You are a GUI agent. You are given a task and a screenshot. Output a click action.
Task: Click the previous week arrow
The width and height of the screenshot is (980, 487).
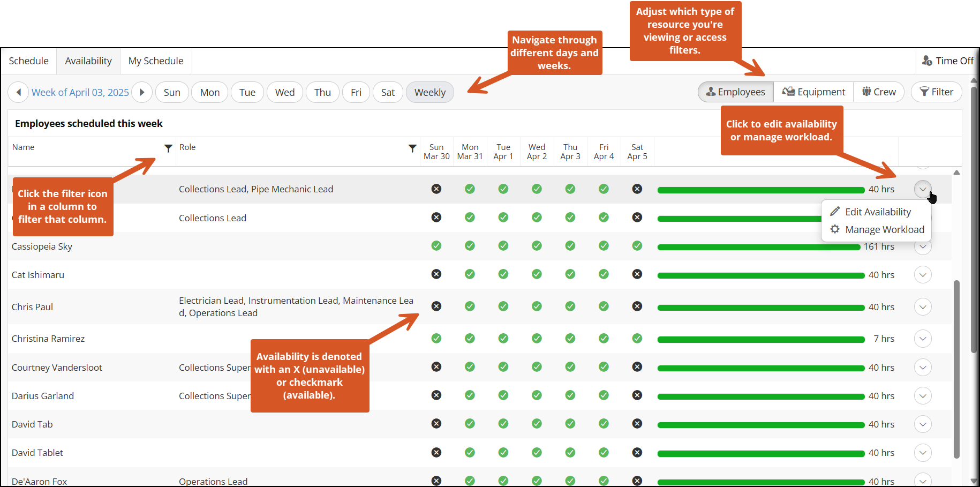(19, 92)
